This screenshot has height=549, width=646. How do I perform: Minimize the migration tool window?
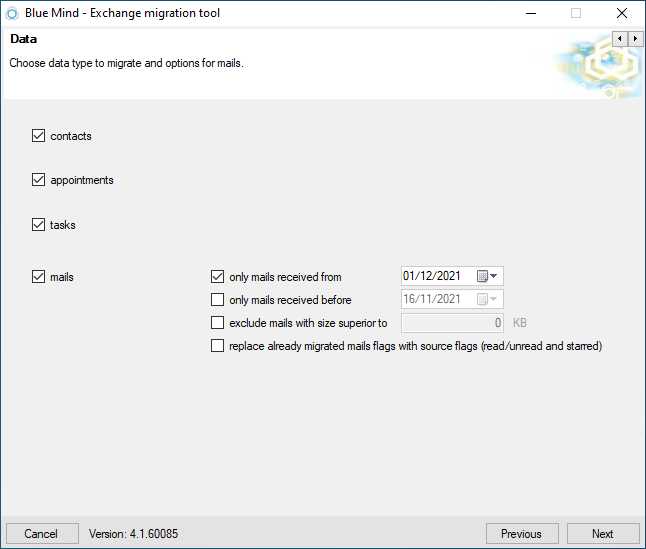tap(531, 13)
